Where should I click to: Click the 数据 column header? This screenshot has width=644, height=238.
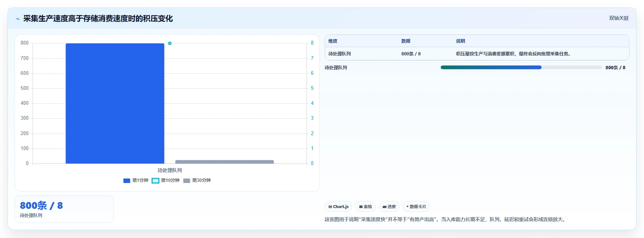pos(406,41)
